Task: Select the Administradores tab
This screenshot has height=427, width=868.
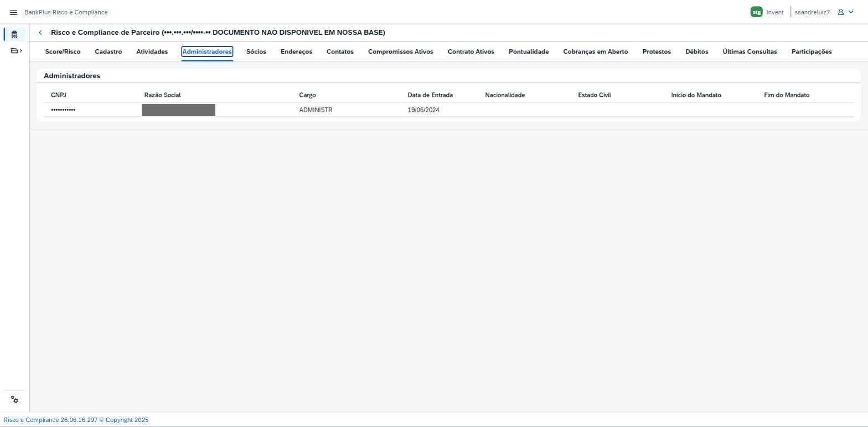Action: [x=207, y=51]
